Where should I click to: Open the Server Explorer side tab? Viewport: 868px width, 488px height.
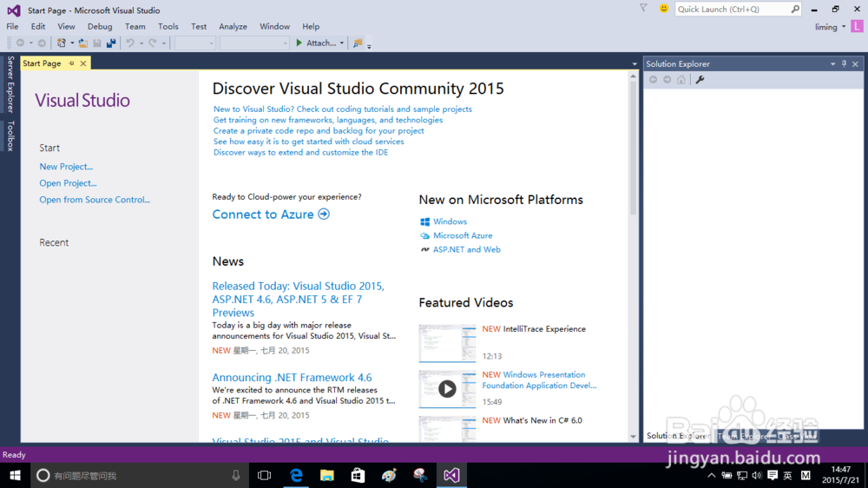[10, 84]
